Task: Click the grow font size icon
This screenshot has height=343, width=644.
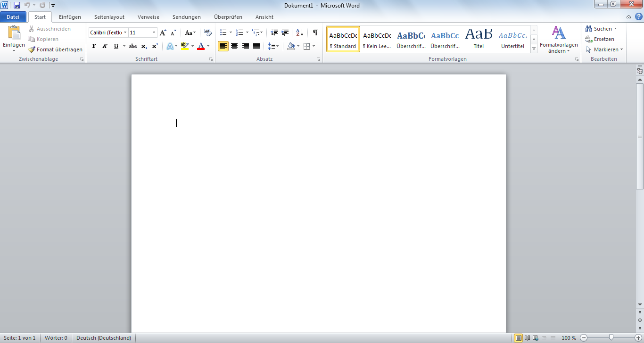Action: 163,33
